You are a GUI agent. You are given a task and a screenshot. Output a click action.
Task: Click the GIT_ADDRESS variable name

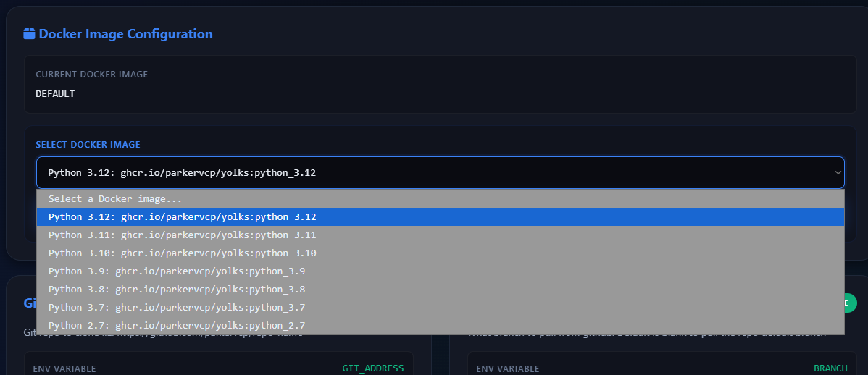(373, 368)
